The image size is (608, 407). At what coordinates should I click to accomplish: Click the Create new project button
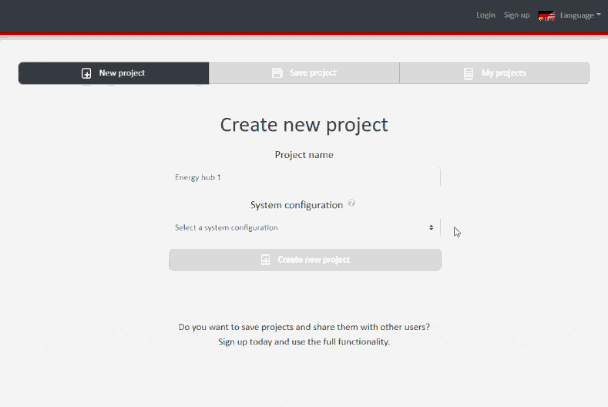click(305, 260)
